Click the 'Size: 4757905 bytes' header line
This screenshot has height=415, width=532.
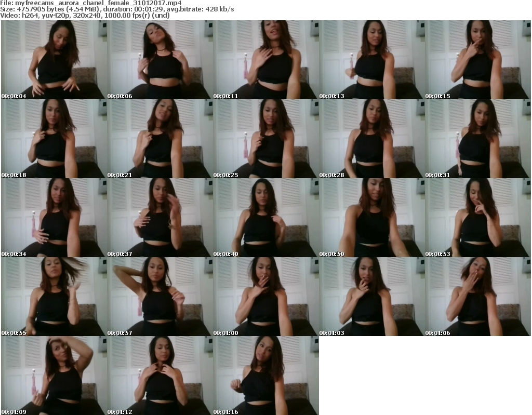pyautogui.click(x=117, y=9)
